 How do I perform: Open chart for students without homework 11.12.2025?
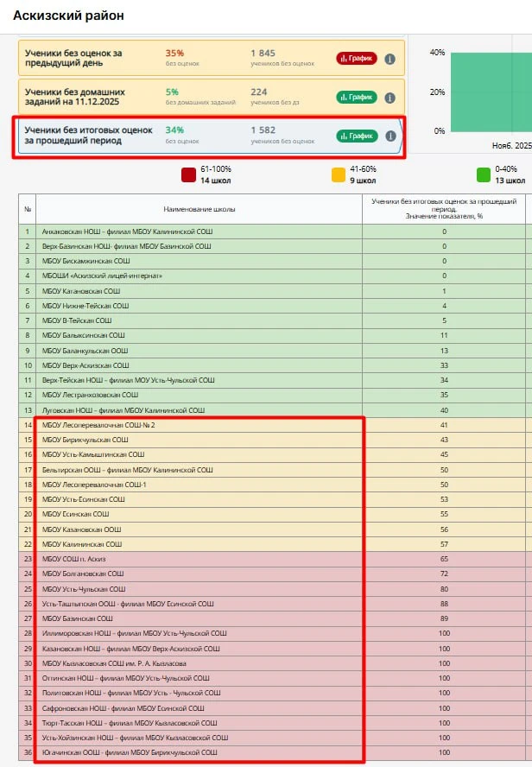coord(357,97)
